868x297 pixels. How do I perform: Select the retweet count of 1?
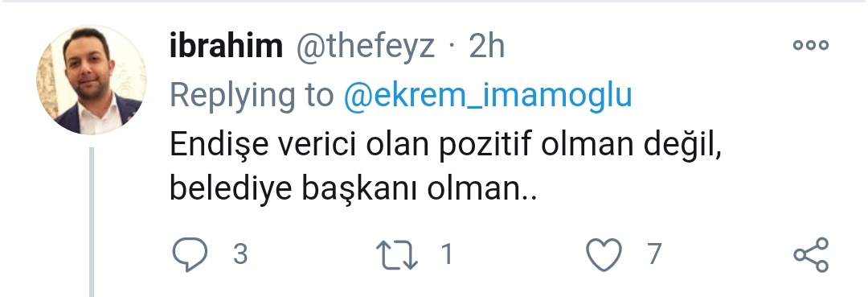click(448, 254)
